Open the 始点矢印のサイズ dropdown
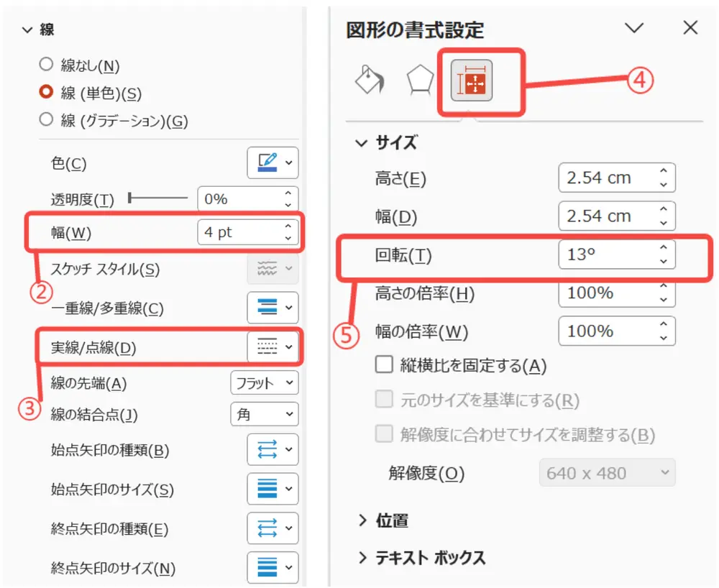This screenshot has height=588, width=719. coord(273,489)
